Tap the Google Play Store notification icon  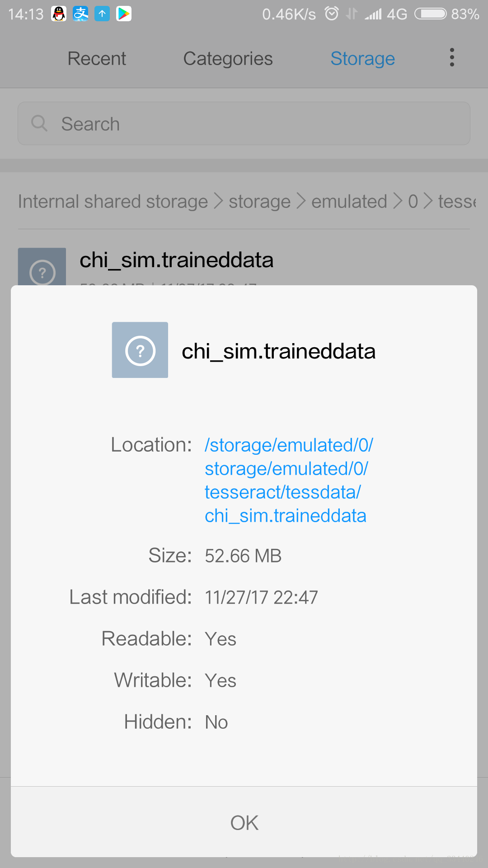pos(124,14)
